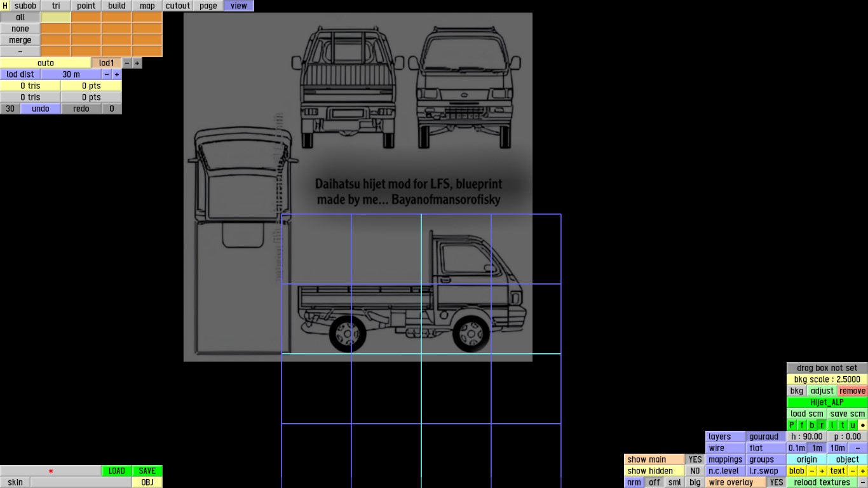
Task: Click the l.r.swap button
Action: [766, 471]
